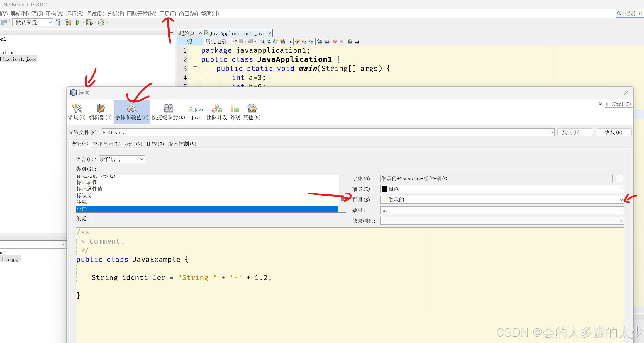Toggle highlight search in editor toolbar
The height and width of the screenshot is (343, 644).
coord(282,42)
